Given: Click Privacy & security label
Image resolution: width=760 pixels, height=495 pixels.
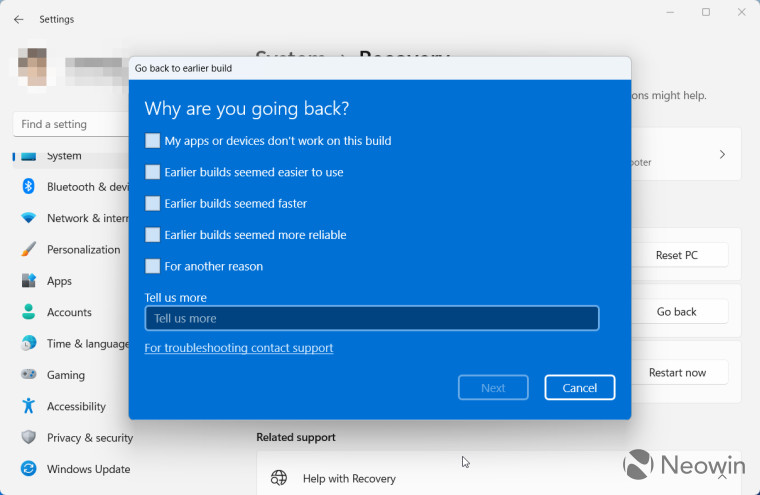Looking at the screenshot, I should click(x=90, y=438).
